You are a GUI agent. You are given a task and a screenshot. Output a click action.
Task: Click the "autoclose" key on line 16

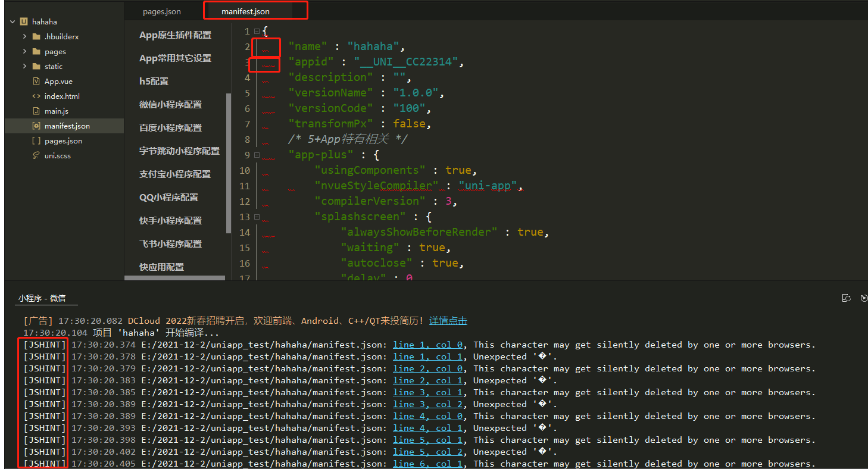click(376, 263)
